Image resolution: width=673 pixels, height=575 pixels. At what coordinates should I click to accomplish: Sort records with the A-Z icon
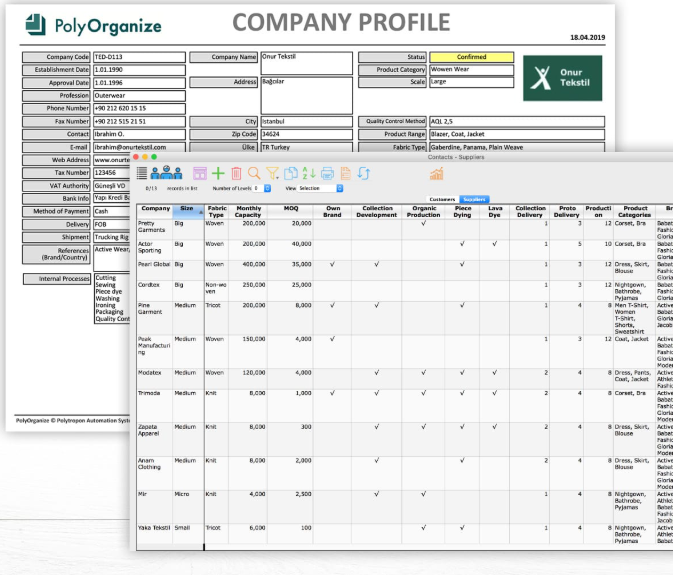(x=309, y=173)
